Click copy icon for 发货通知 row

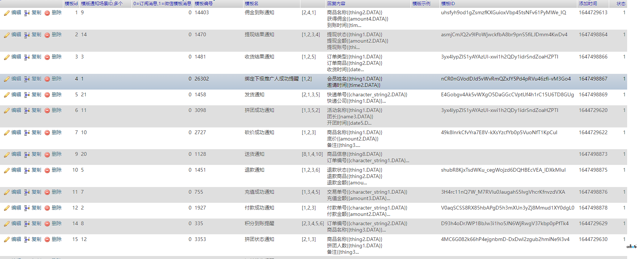pyautogui.click(x=27, y=95)
